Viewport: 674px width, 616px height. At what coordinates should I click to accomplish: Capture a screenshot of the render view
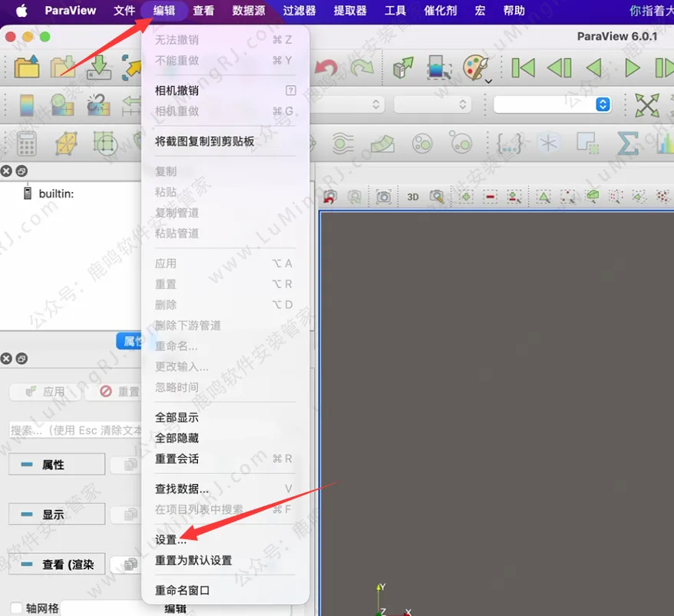(x=384, y=197)
